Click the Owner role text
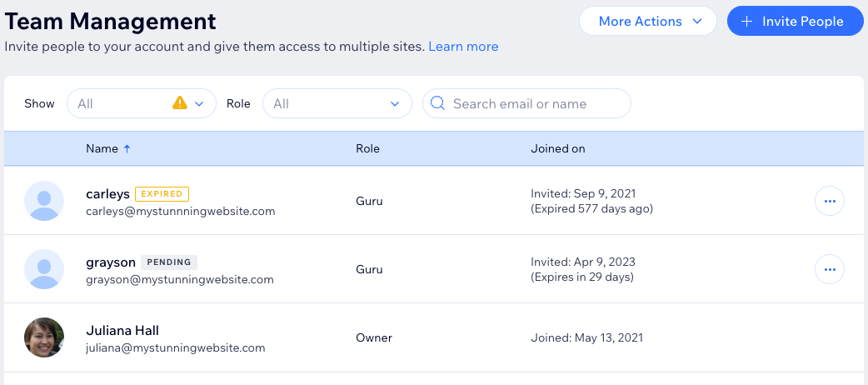Image resolution: width=868 pixels, height=385 pixels. click(x=374, y=337)
